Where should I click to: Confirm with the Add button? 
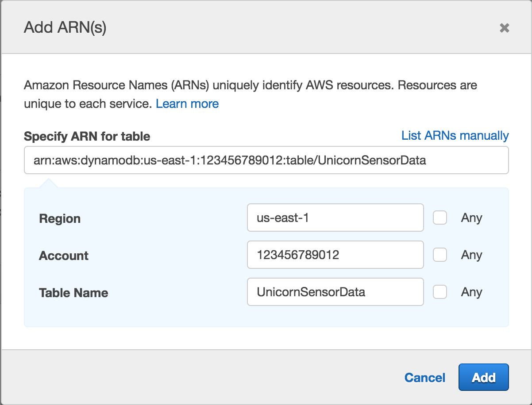pyautogui.click(x=484, y=377)
